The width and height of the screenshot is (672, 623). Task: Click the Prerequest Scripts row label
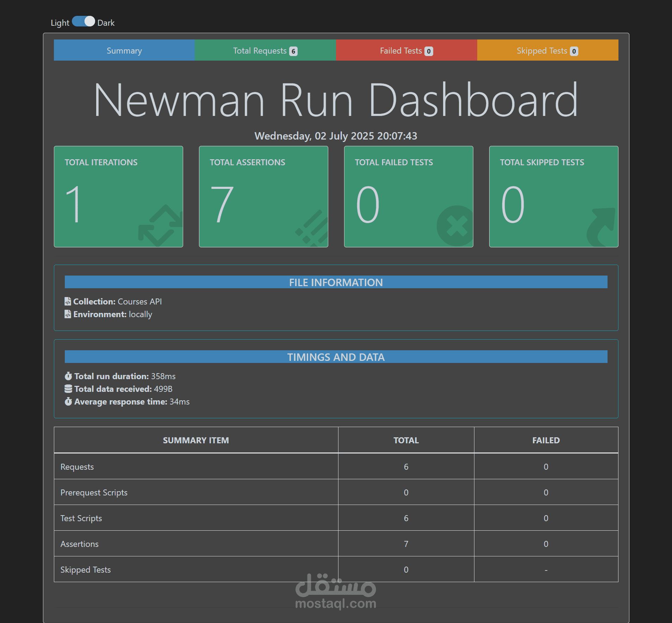94,493
